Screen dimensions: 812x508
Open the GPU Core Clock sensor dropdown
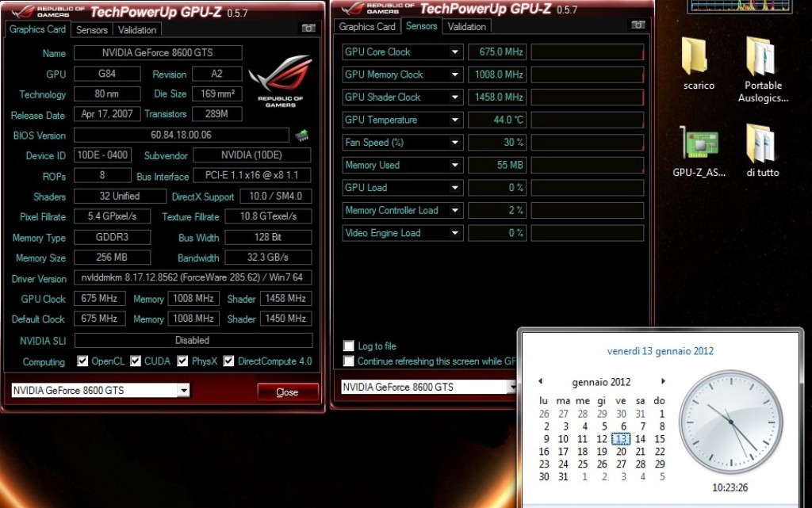tap(454, 52)
